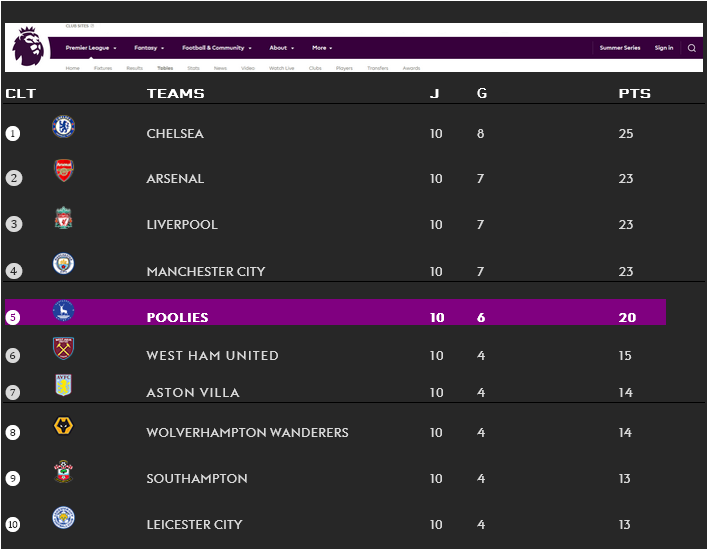Expand the Premier League dropdown menu
Image resolution: width=708 pixels, height=550 pixels.
91,48
